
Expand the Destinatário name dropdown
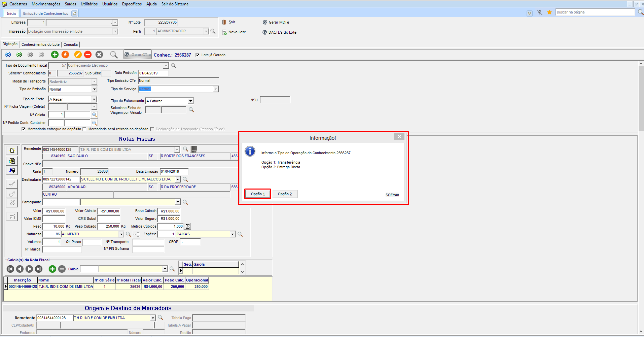pyautogui.click(x=178, y=179)
